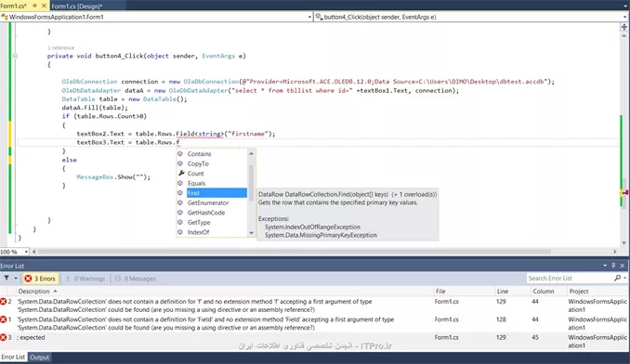Click the Find method icon
The image size is (630, 364).
180,193
